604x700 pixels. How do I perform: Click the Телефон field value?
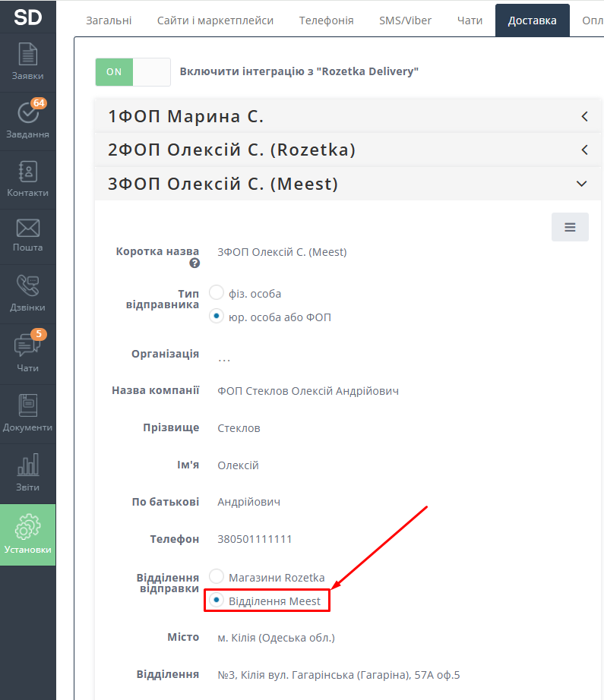click(x=255, y=539)
